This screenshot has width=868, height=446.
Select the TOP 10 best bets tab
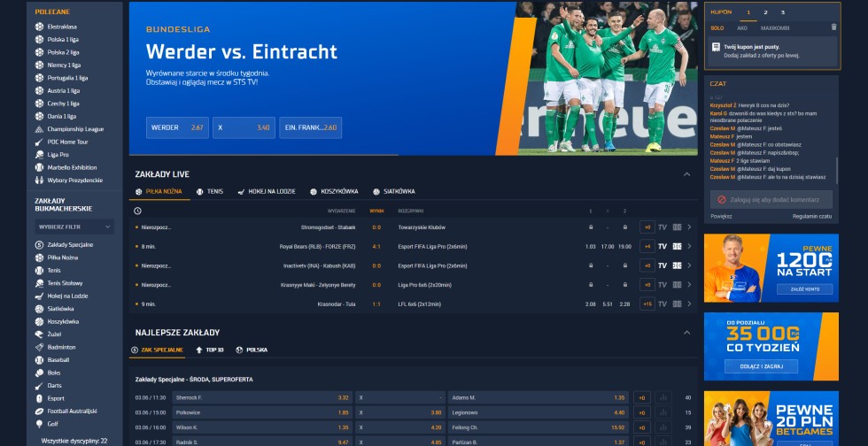[209, 350]
